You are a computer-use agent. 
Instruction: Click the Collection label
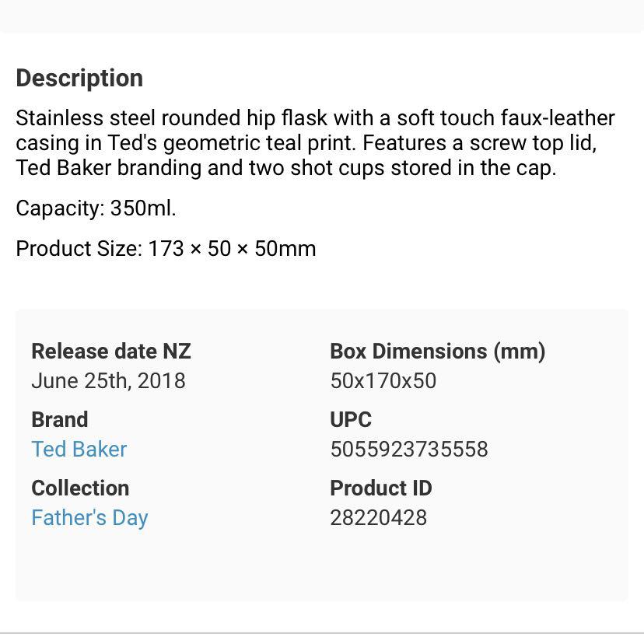pos(81,488)
